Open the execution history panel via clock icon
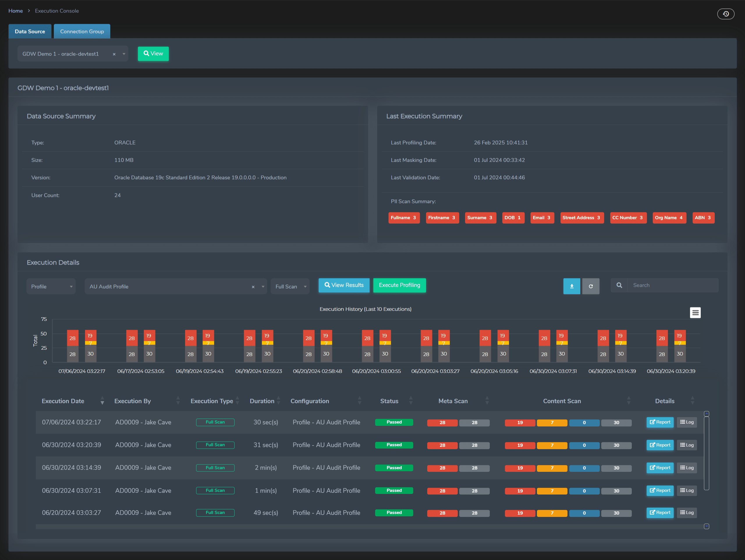Image resolution: width=745 pixels, height=560 pixels. pyautogui.click(x=726, y=14)
